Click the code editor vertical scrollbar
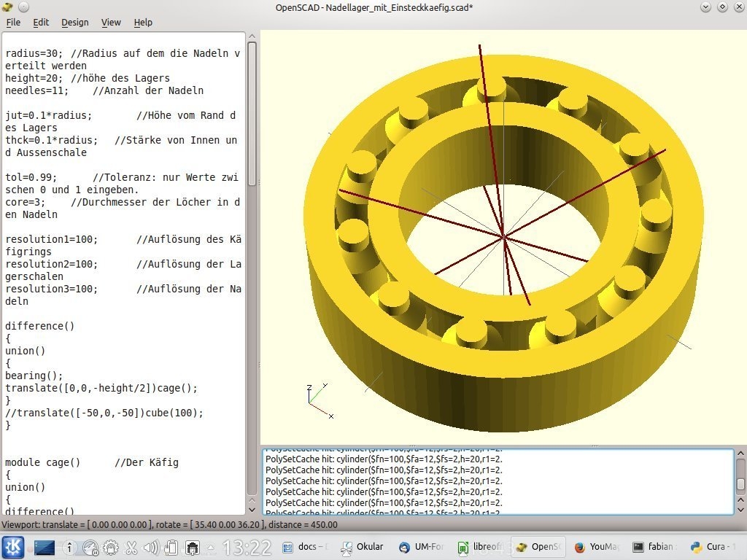The height and width of the screenshot is (560, 747). pyautogui.click(x=252, y=109)
